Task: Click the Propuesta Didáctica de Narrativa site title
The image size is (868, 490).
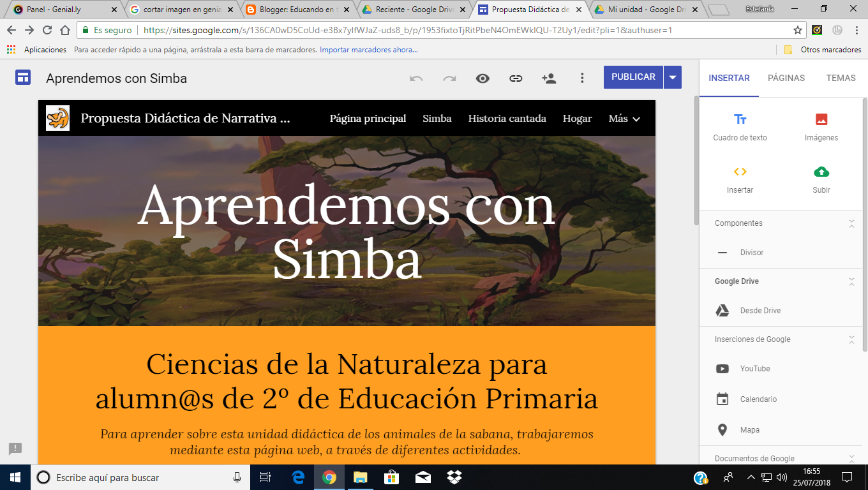Action: coord(185,119)
